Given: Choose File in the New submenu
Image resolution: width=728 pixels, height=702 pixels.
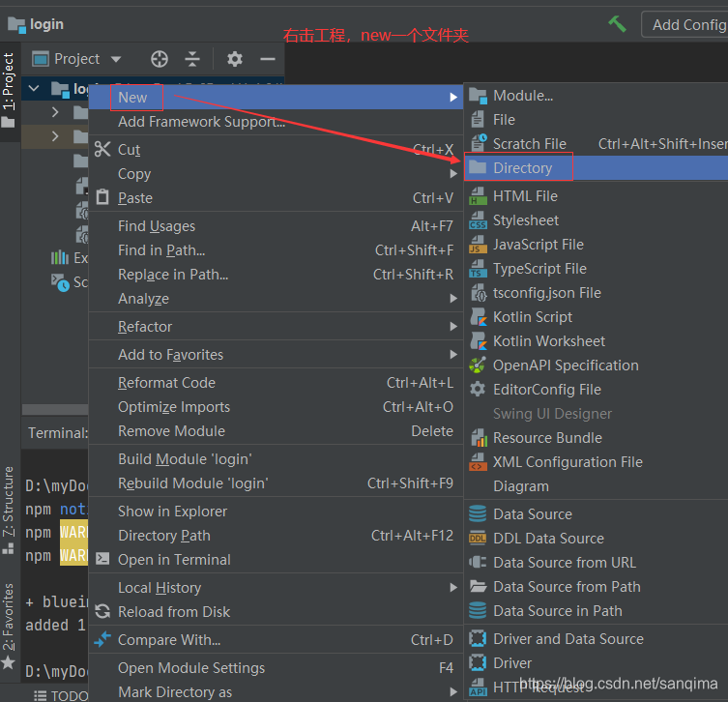Looking at the screenshot, I should click(x=597, y=120).
